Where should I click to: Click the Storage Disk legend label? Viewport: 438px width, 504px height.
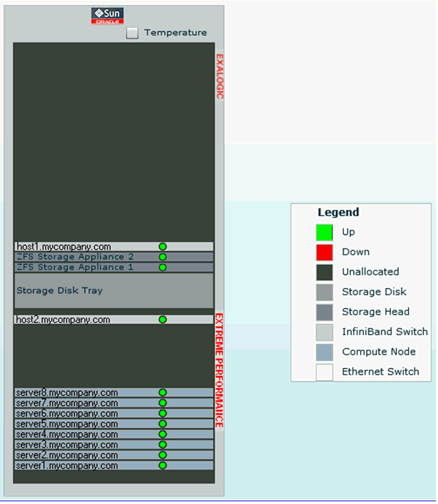click(374, 291)
